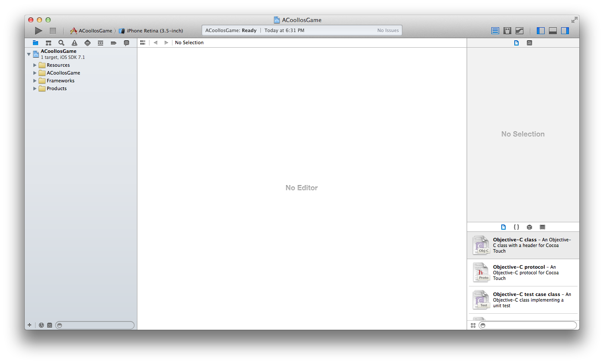This screenshot has height=364, width=604.
Task: Show the Symbol navigator
Action: [x=49, y=43]
